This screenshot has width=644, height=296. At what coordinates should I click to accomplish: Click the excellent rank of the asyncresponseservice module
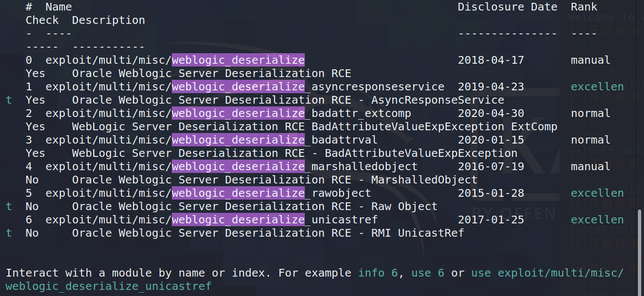[597, 86]
